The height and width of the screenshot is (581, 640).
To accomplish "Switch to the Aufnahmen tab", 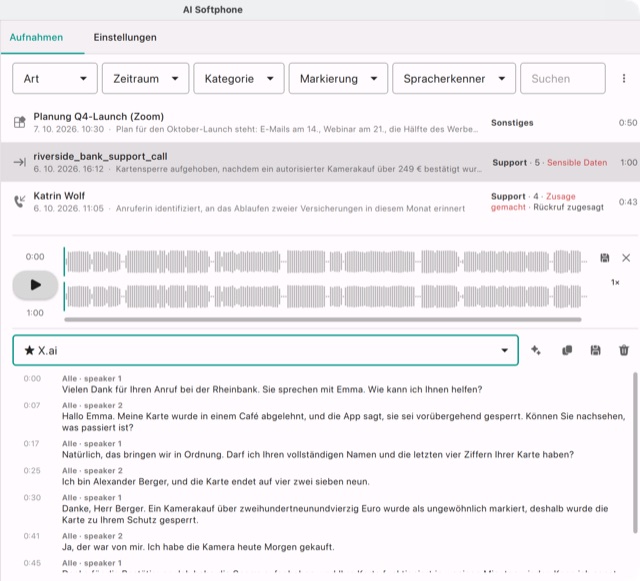I will point(36,38).
